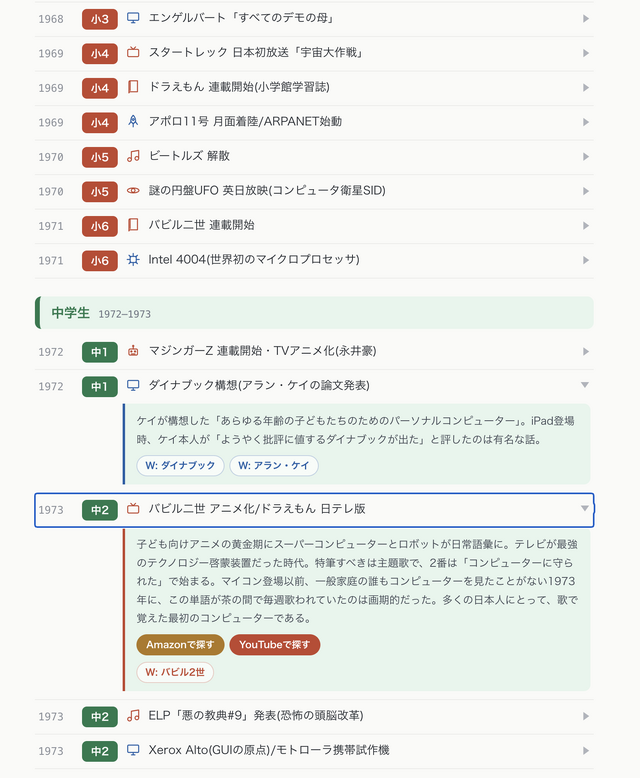Expand the ドラえもん 連載開始 row arrow
The image size is (640, 778).
tap(585, 88)
